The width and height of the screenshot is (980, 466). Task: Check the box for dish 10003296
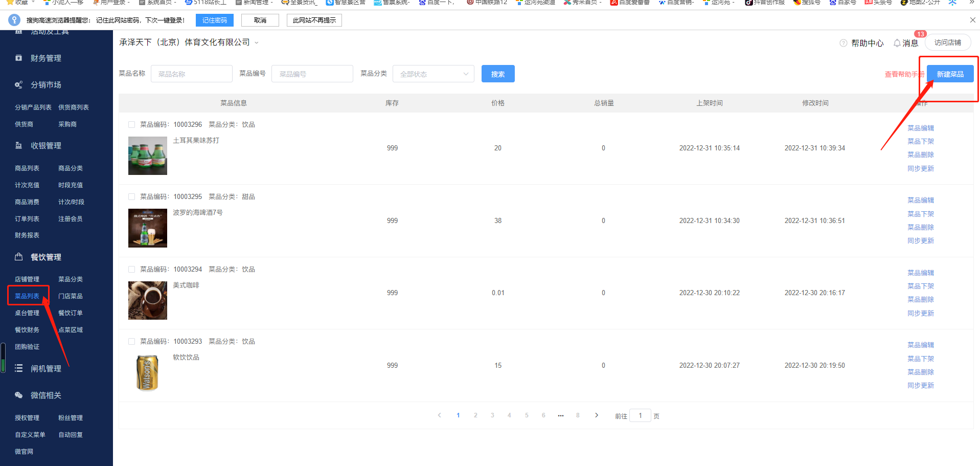click(131, 125)
